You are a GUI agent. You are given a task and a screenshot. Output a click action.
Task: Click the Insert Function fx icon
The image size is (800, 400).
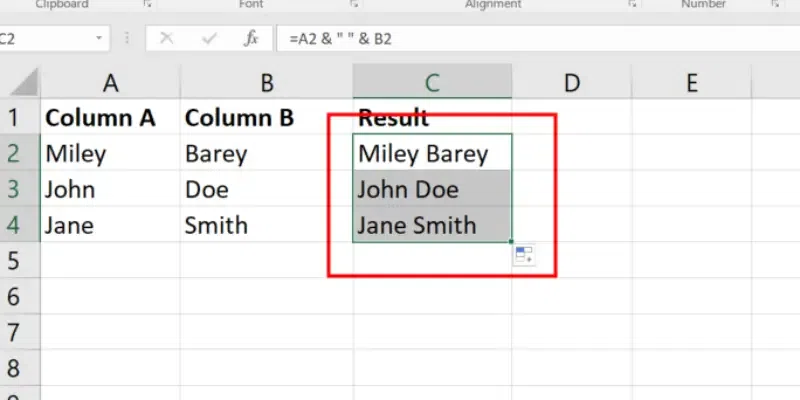(x=253, y=39)
